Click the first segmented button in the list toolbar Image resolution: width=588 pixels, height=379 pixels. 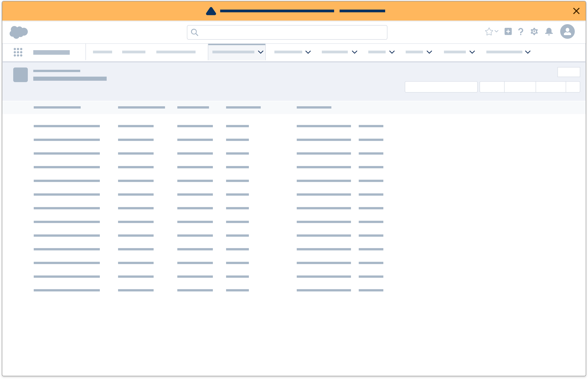pos(492,87)
